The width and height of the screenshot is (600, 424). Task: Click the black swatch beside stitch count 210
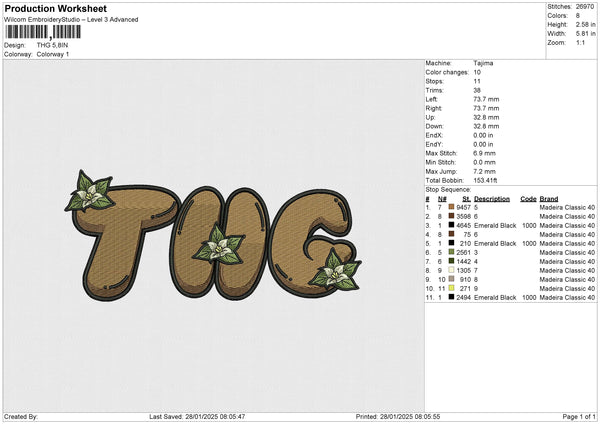(x=451, y=243)
